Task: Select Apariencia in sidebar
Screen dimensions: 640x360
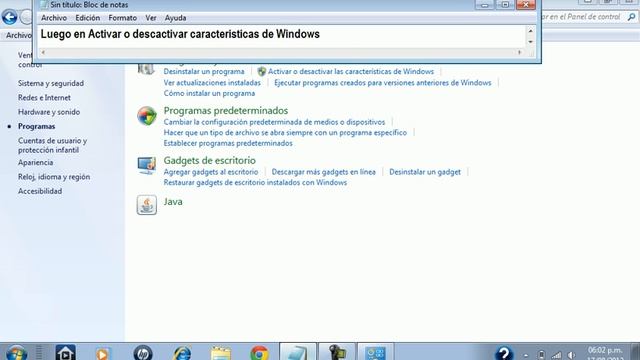Action: (36, 162)
